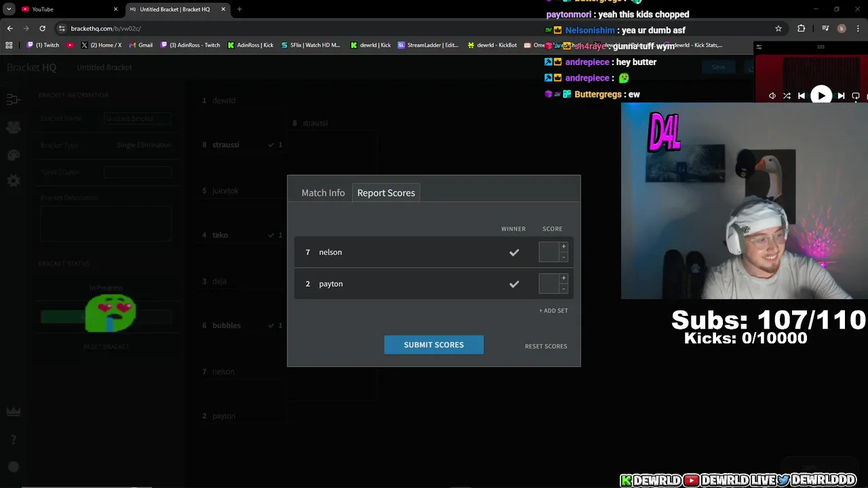Screen dimensions: 868x488
Task: Increase payton's score with plus
Action: (564, 279)
